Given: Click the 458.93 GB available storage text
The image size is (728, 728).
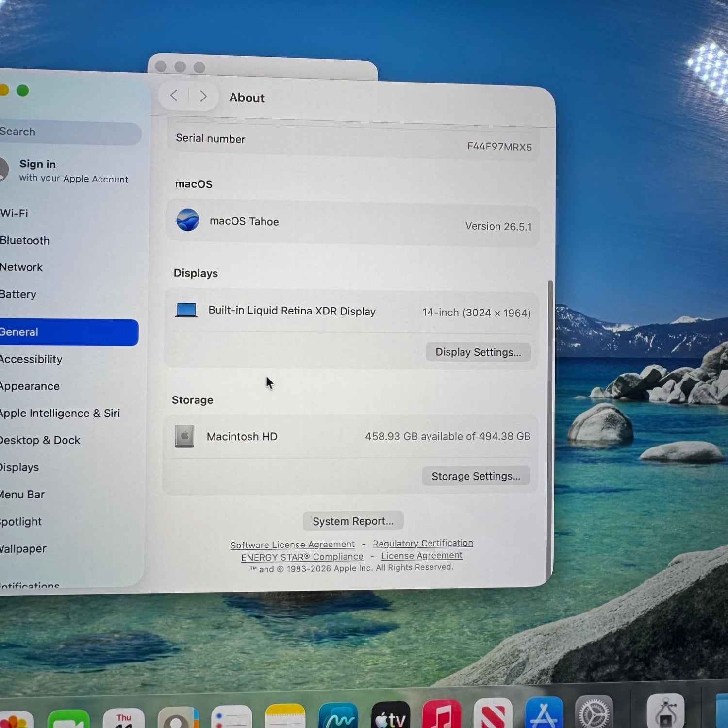Looking at the screenshot, I should pyautogui.click(x=447, y=436).
